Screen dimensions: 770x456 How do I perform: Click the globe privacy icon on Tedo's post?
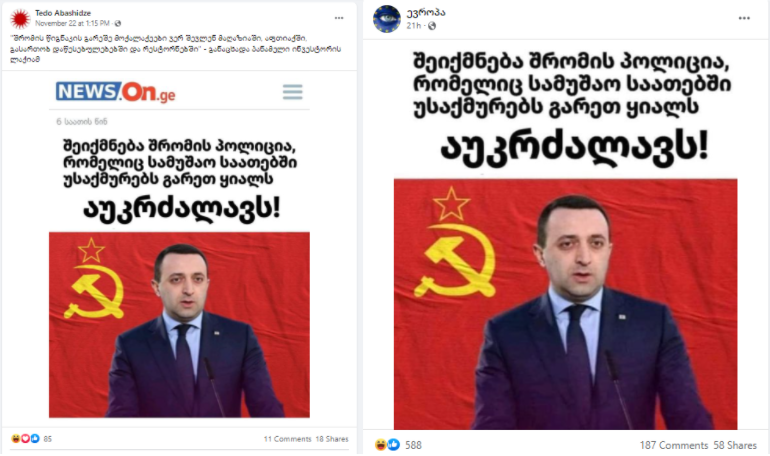[118, 24]
